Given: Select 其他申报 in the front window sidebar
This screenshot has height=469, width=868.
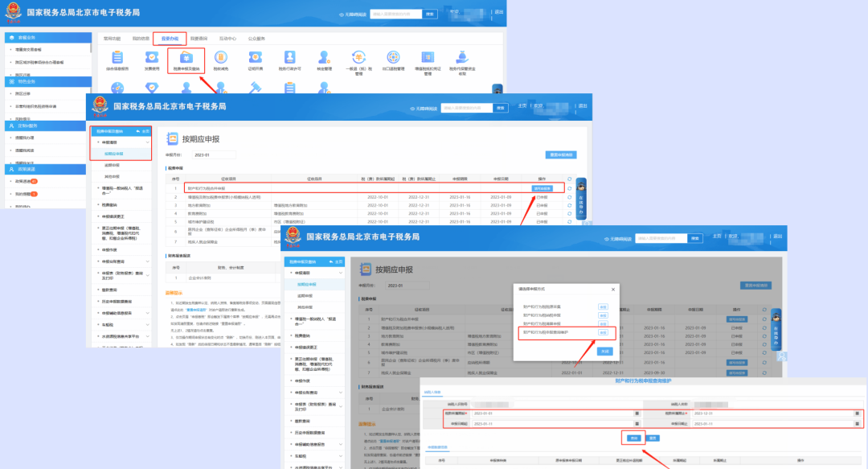Looking at the screenshot, I should pos(305,307).
